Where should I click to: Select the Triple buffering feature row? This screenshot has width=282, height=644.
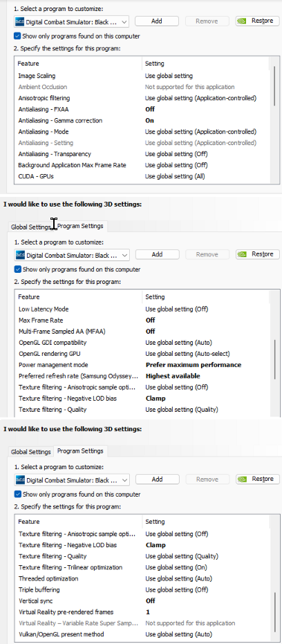[x=142, y=589]
